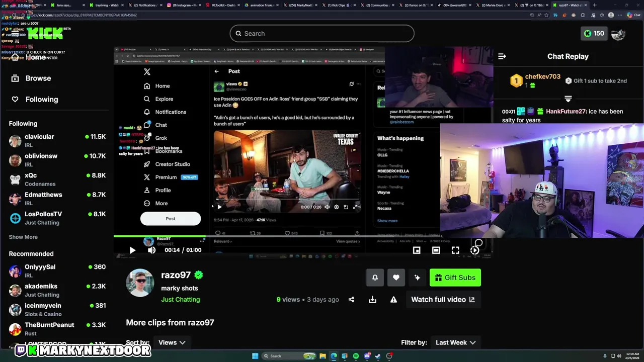
Task: Open Discord from the taskbar
Action: coord(367,356)
